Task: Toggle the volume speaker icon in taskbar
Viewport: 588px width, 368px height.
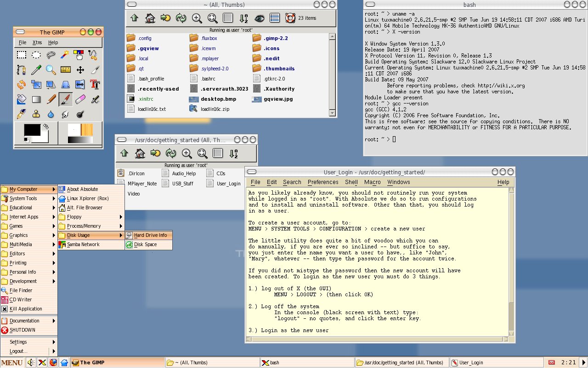Action: click(x=31, y=362)
